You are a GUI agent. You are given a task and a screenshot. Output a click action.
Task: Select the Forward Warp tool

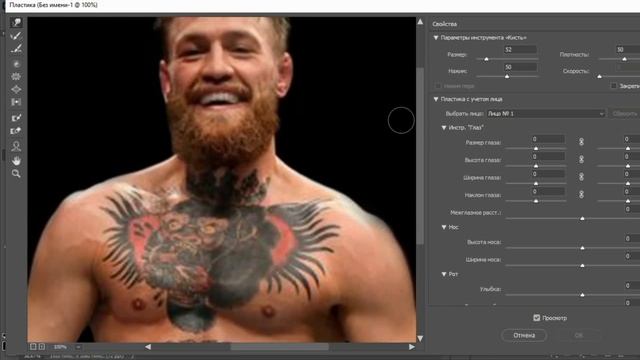point(16,22)
